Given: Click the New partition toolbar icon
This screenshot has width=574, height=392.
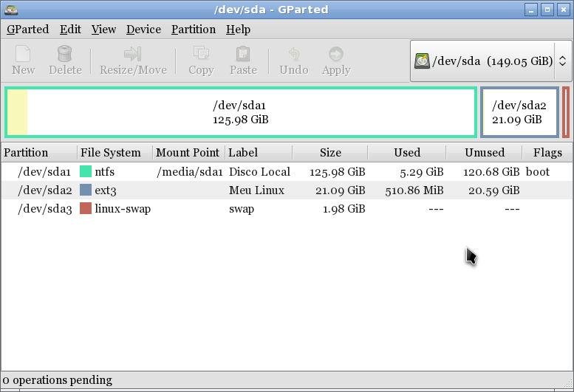Looking at the screenshot, I should pos(23,54).
